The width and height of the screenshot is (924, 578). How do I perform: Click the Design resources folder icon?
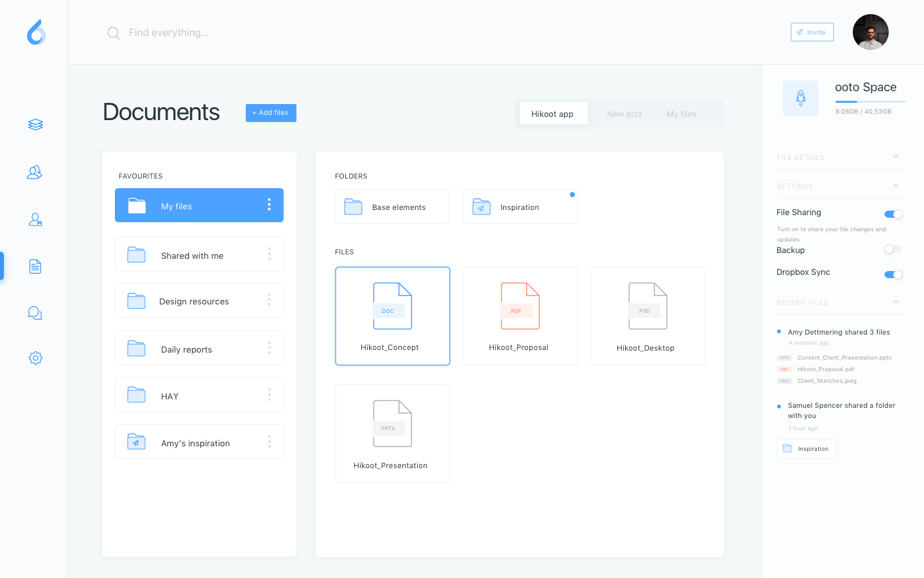(136, 301)
